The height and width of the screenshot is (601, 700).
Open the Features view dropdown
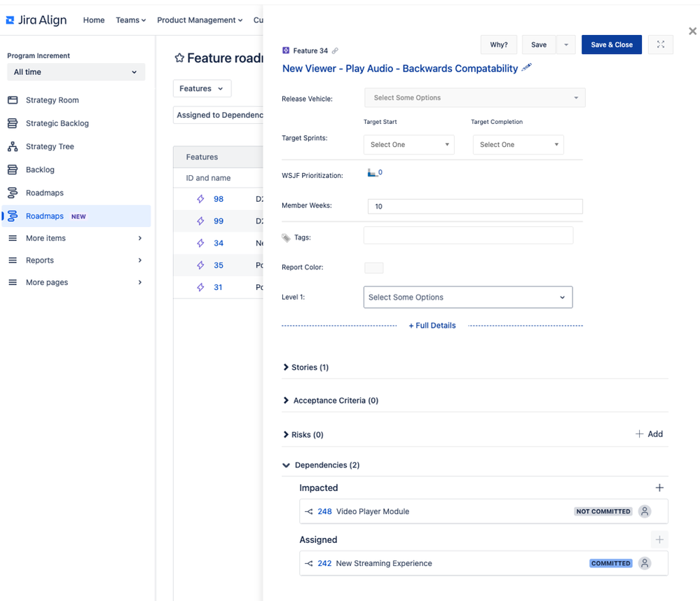coord(202,88)
